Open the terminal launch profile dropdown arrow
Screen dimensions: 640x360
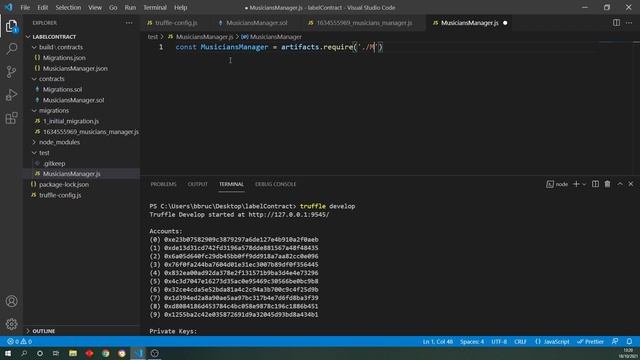click(584, 184)
